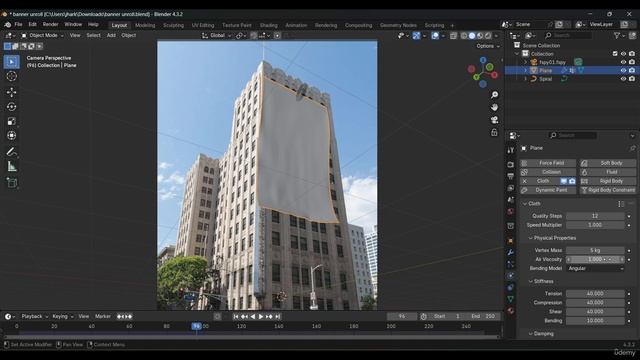The height and width of the screenshot is (360, 640).
Task: Collapse the Cloth panel
Action: pyautogui.click(x=525, y=204)
